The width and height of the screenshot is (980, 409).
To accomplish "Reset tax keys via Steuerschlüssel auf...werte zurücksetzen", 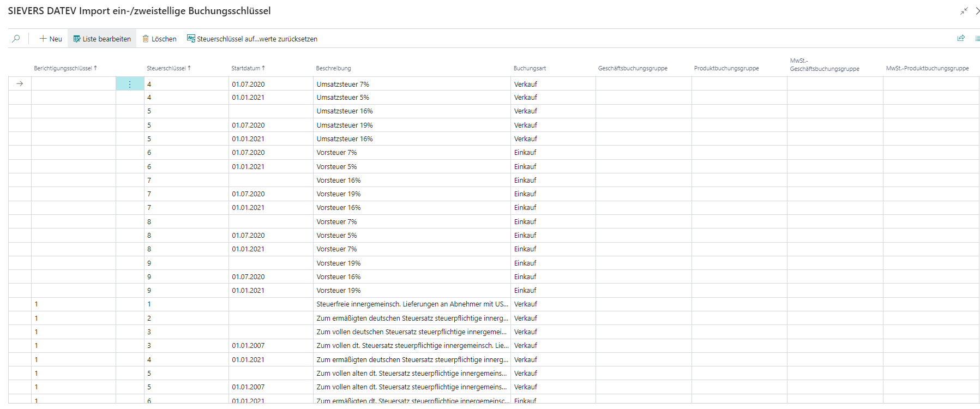I will pyautogui.click(x=252, y=39).
